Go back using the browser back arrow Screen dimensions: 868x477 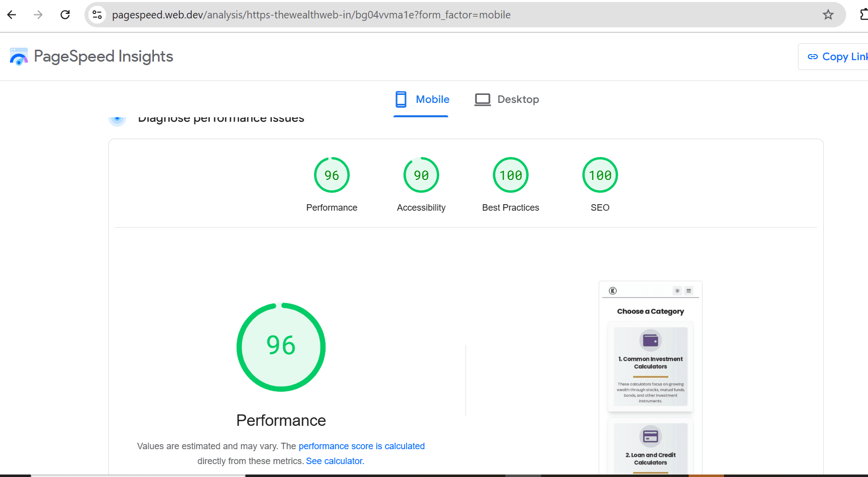(11, 14)
